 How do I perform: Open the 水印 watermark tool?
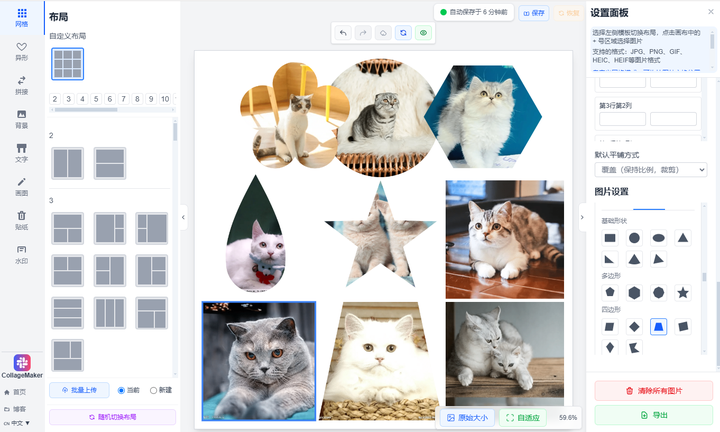[x=21, y=252]
